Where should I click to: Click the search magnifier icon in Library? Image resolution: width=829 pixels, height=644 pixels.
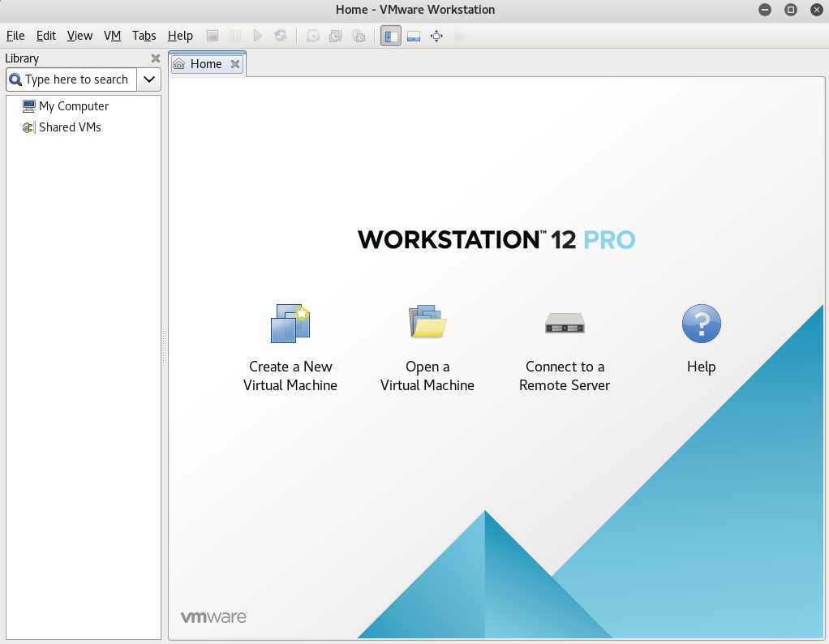(15, 79)
